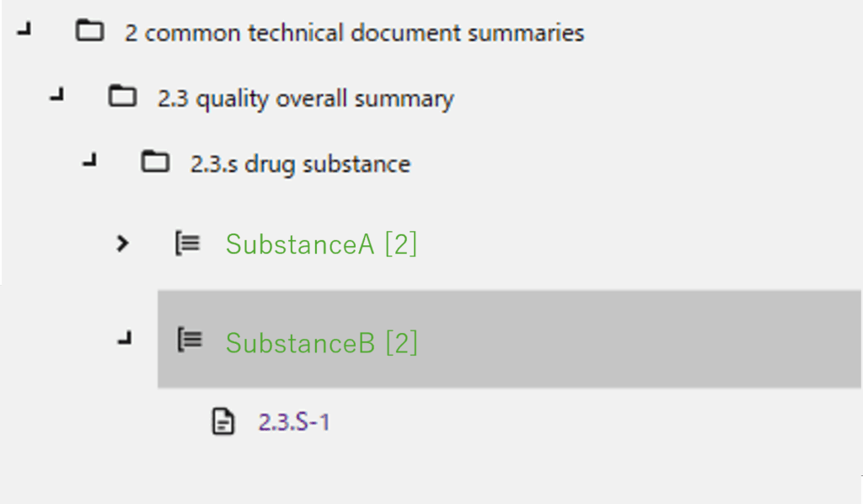Collapse the SubstanceB group

click(125, 340)
